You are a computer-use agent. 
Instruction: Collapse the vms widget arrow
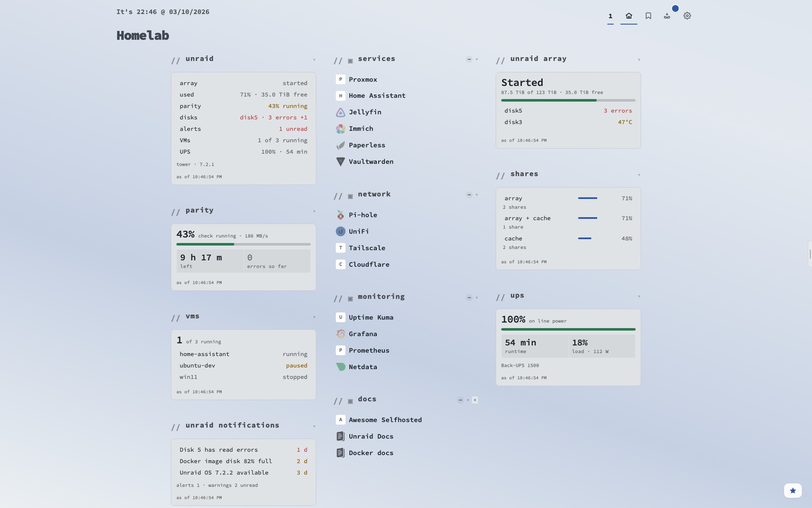coord(314,317)
